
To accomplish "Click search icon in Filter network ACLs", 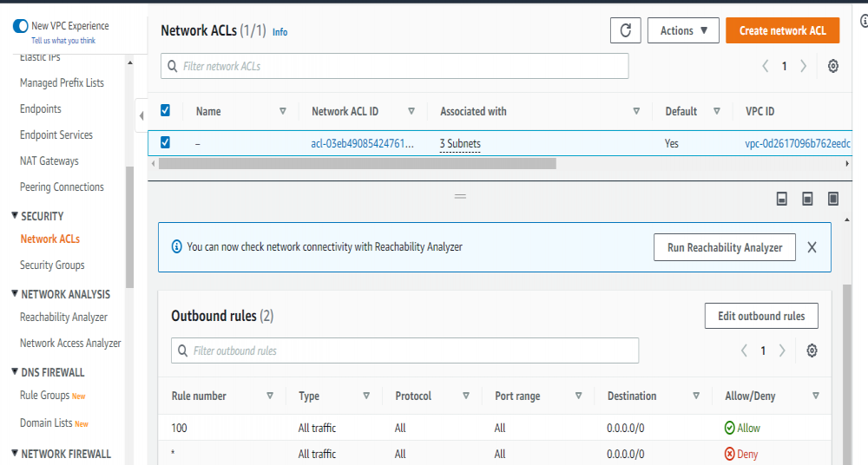I will [x=172, y=67].
